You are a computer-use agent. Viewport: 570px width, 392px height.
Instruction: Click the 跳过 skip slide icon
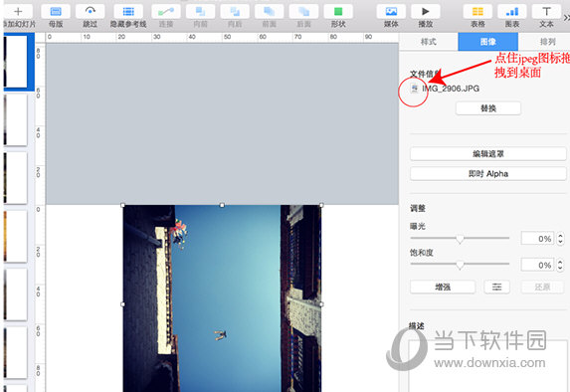click(x=91, y=12)
